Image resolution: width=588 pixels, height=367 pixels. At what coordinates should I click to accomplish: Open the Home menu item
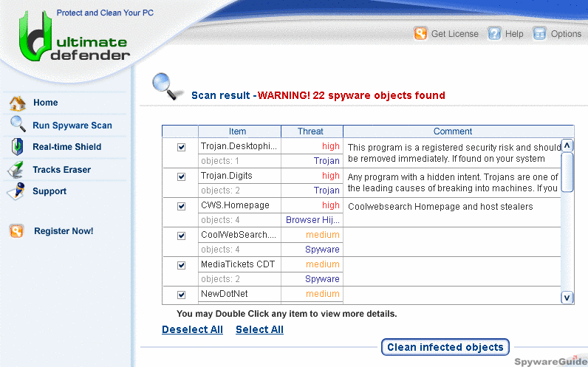[45, 103]
